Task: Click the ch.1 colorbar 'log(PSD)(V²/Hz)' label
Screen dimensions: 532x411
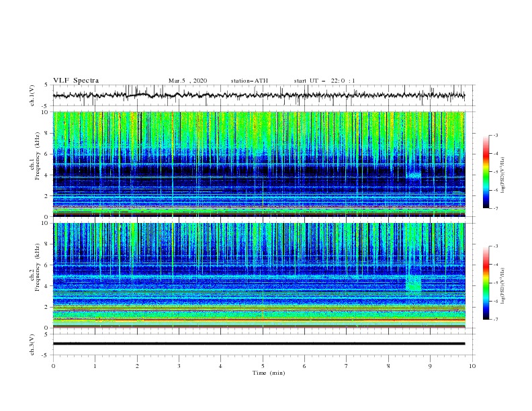Action: (503, 175)
